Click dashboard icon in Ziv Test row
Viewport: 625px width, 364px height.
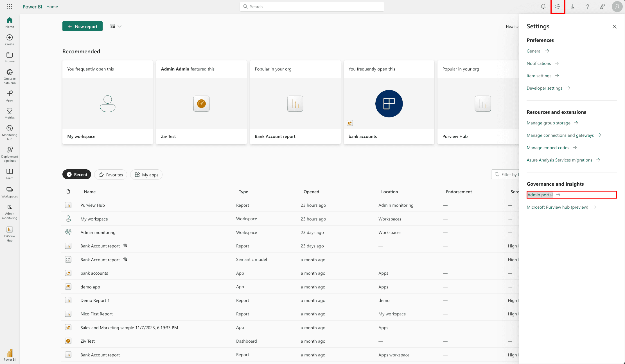pos(68,341)
